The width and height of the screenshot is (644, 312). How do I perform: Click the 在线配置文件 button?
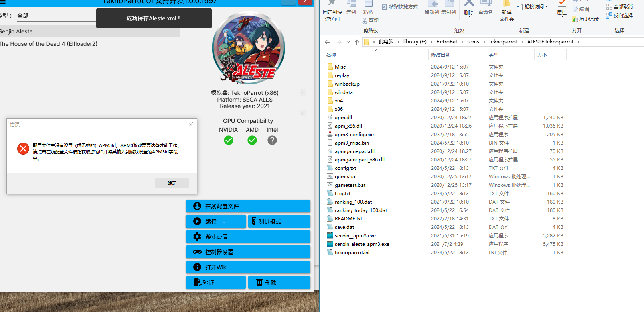pos(248,206)
